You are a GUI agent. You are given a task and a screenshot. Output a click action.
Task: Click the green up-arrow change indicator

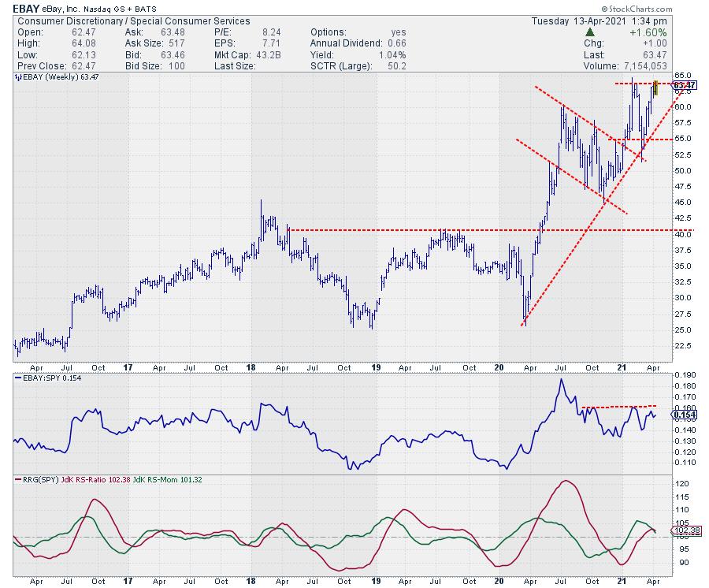(x=590, y=32)
